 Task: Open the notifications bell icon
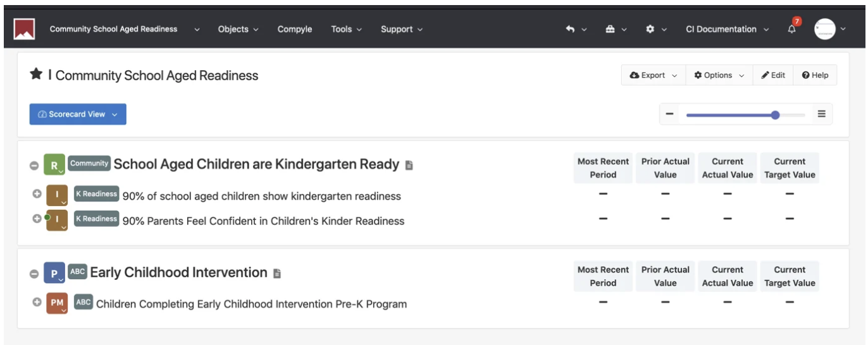click(x=791, y=29)
